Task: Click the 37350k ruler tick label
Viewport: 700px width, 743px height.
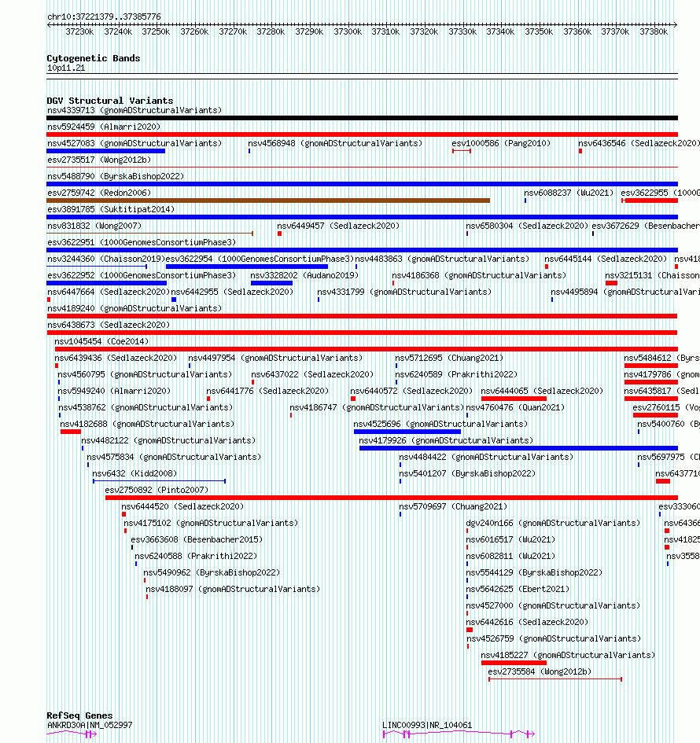Action: [x=539, y=31]
